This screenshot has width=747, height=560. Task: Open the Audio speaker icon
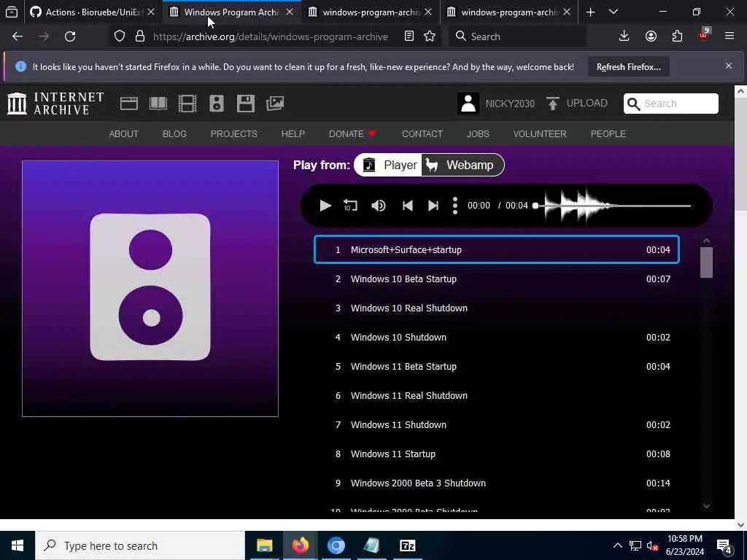pos(216,104)
